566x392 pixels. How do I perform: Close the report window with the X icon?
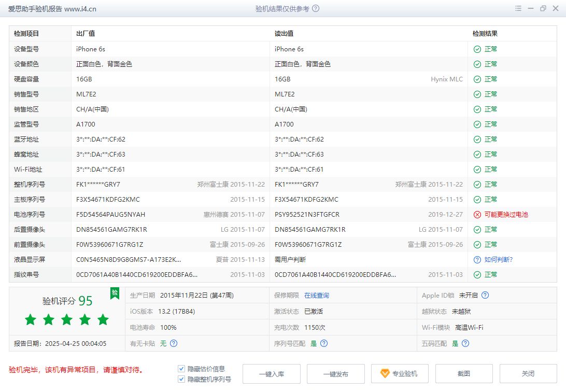[556, 8]
